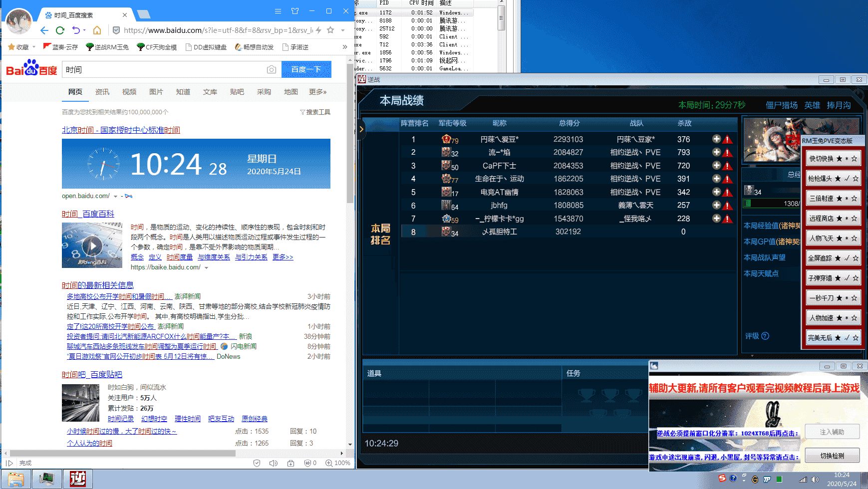
Task: Switch to the 地图 search tab
Action: click(x=291, y=92)
